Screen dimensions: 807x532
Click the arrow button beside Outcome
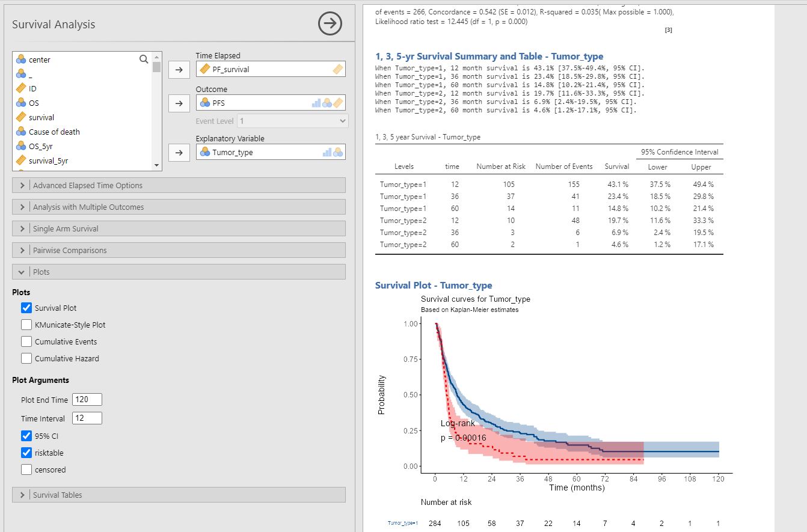tap(179, 103)
